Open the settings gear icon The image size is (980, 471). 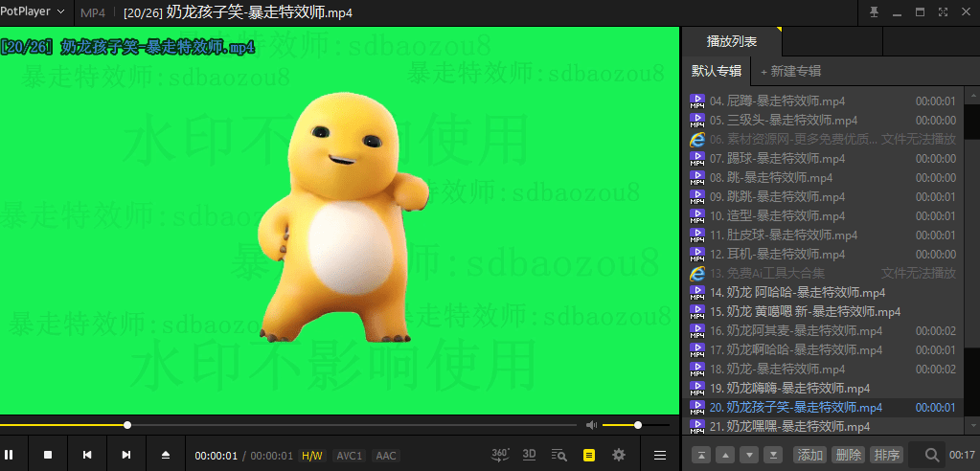(619, 455)
